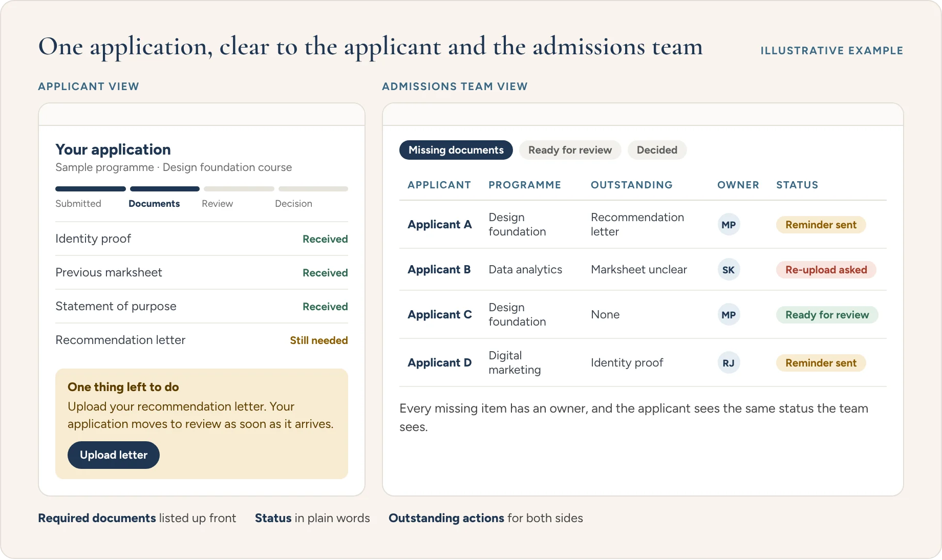Click the One thing left to do heading

(123, 387)
